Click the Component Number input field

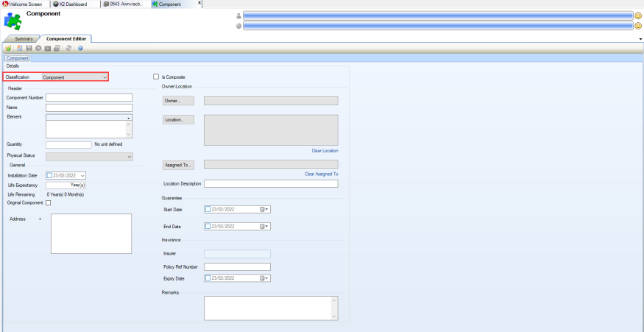pyautogui.click(x=88, y=97)
